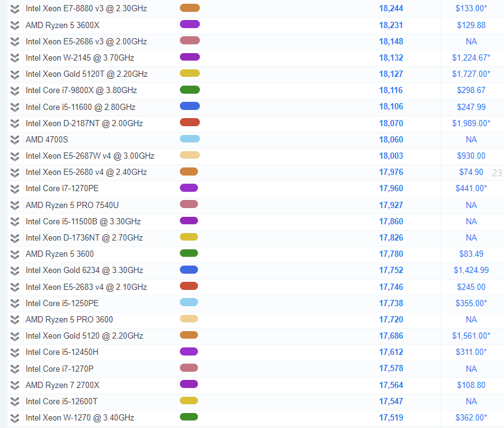Open Intel Xeon W-2145 @ 3.70GHz link

[x=79, y=57]
